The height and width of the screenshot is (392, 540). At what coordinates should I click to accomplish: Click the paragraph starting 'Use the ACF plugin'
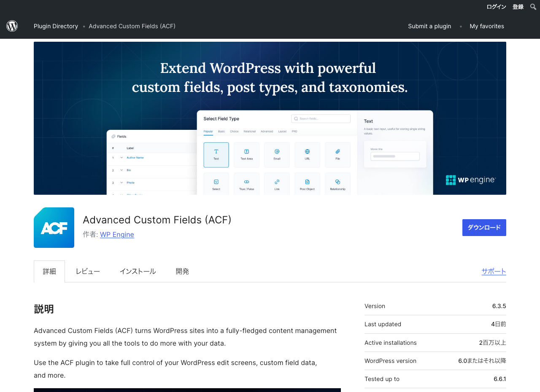(175, 369)
